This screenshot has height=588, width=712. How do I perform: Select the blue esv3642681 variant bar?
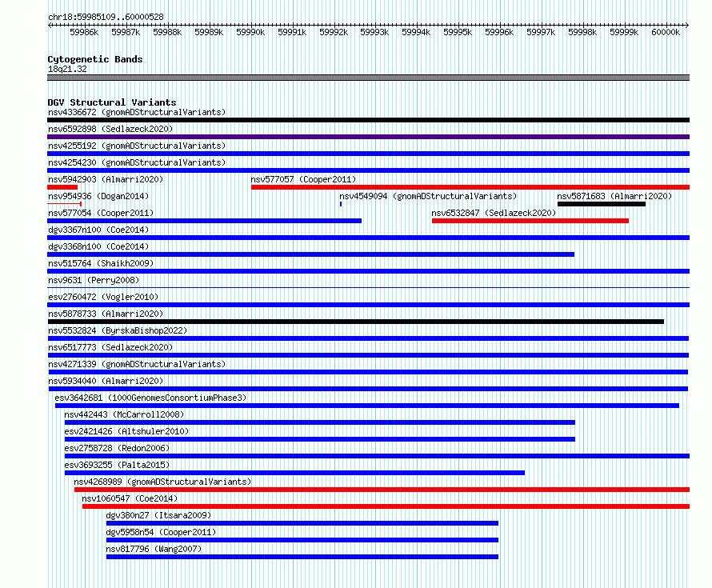point(367,406)
